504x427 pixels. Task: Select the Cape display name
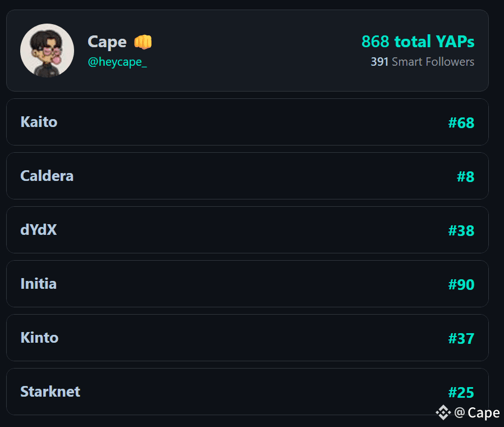point(106,41)
